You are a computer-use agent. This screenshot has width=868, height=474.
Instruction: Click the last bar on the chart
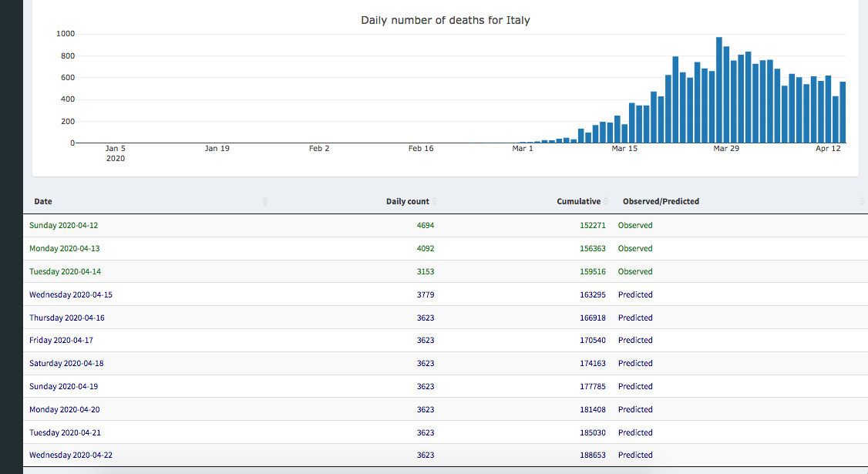tap(843, 113)
